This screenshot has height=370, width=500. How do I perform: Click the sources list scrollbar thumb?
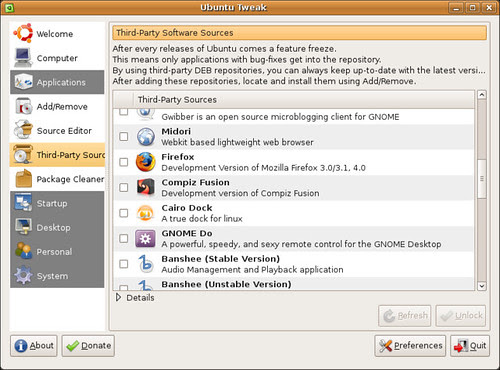tap(482, 179)
